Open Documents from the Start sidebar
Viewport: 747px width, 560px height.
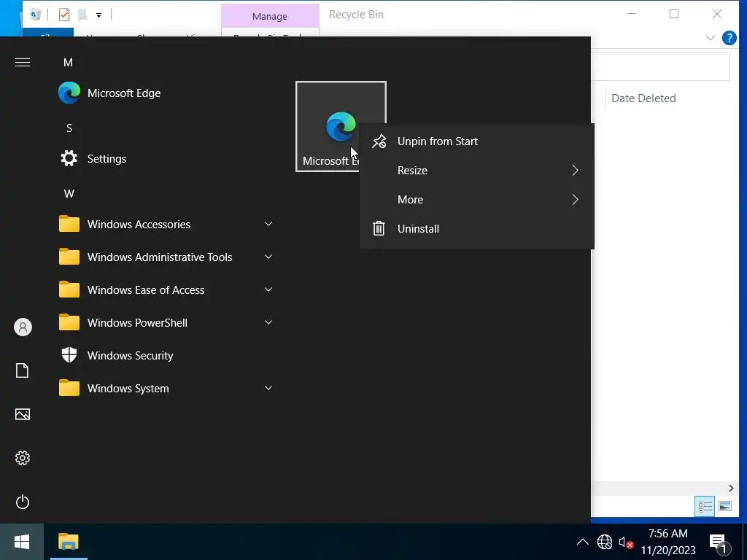coord(23,370)
